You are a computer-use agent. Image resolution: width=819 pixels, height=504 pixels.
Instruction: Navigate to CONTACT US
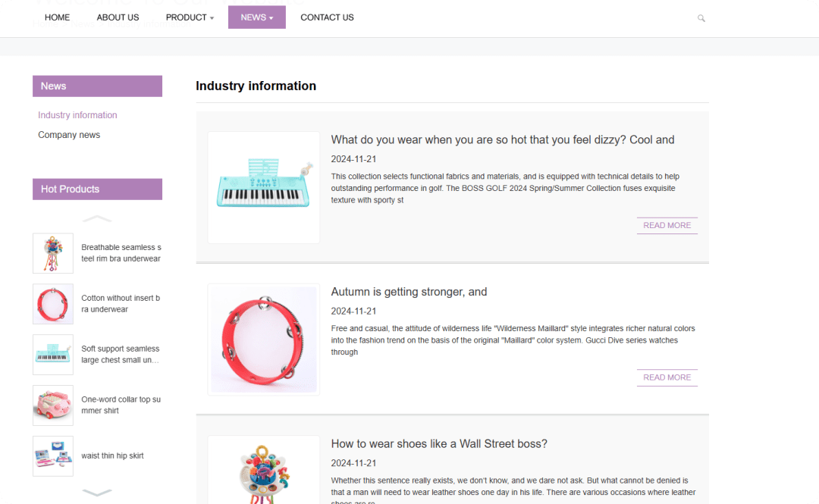(x=327, y=17)
